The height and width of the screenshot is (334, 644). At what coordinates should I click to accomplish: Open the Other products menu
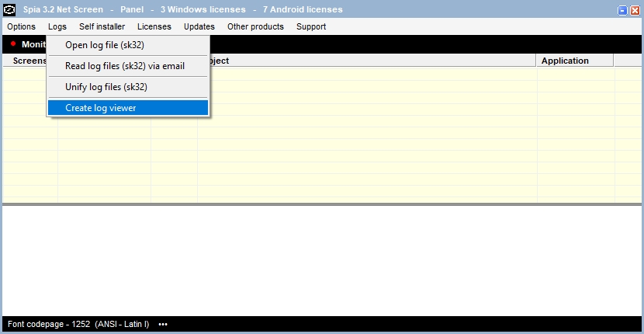[255, 26]
